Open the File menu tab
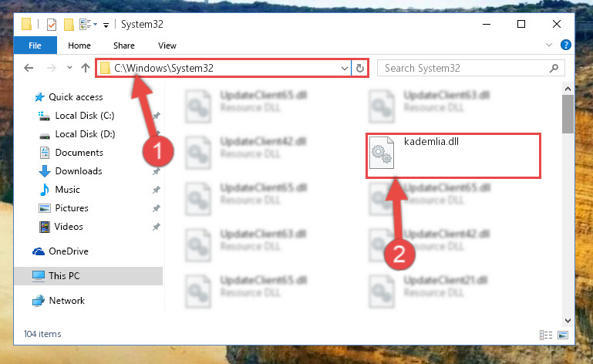Viewport: 593px width, 364px height. point(35,45)
